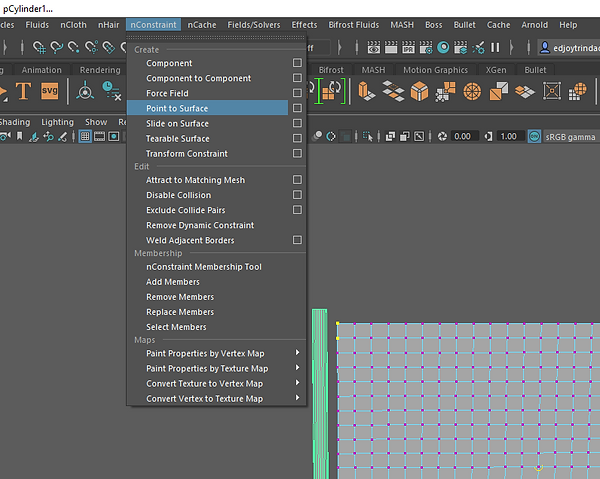600x479 pixels.
Task: Open Point to Surface option box
Action: [x=297, y=108]
